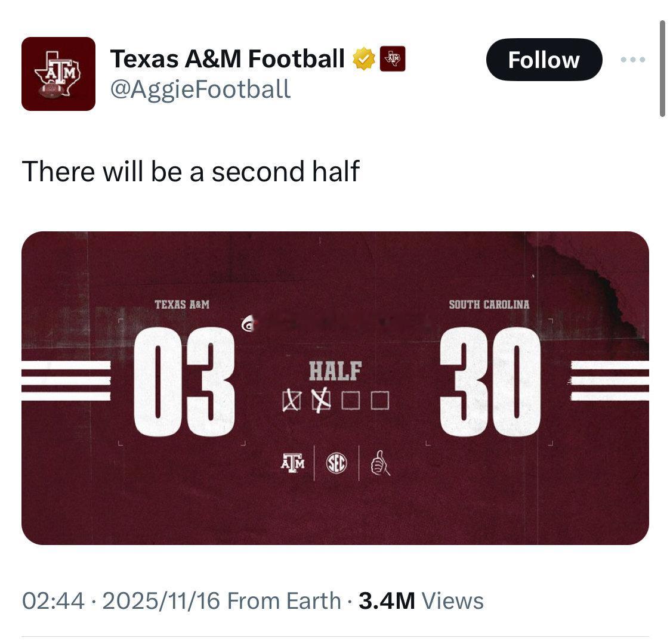Screen dimensions: 670x644
Task: Click the gold verified badge
Action: coord(363,59)
